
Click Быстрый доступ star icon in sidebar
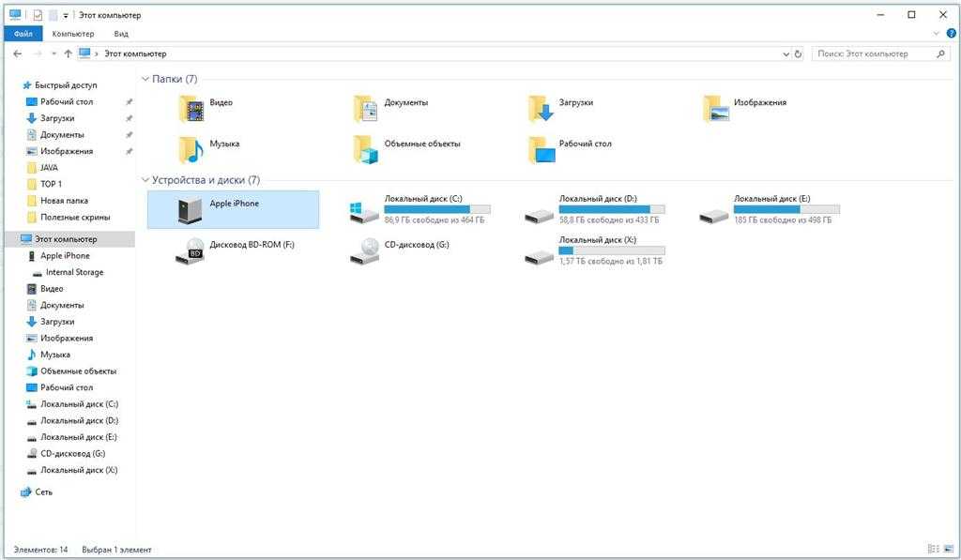(x=26, y=85)
